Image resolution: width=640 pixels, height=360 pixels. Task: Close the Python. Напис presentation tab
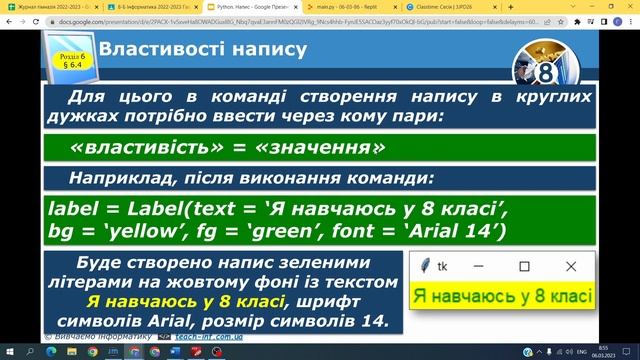(x=296, y=7)
